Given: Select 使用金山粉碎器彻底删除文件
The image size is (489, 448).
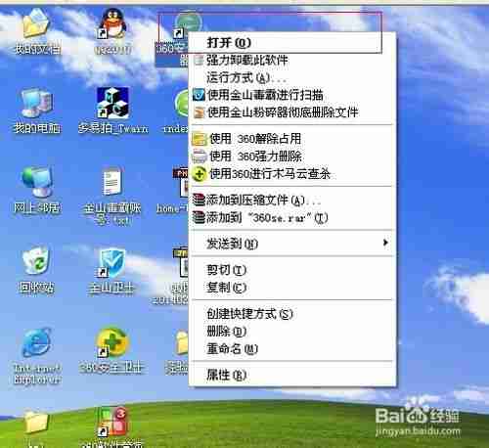Looking at the screenshot, I should pyautogui.click(x=292, y=112).
